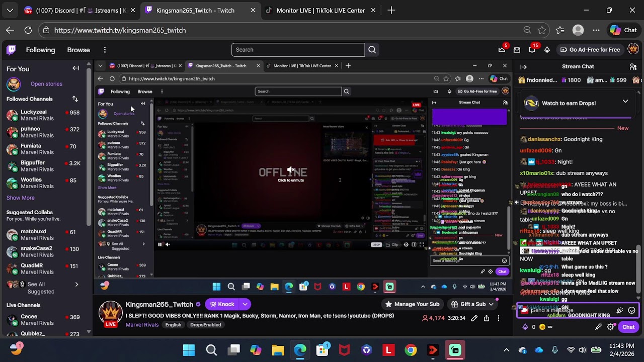
Task: Click Go Ad-Free for Free button
Action: pos(590,50)
